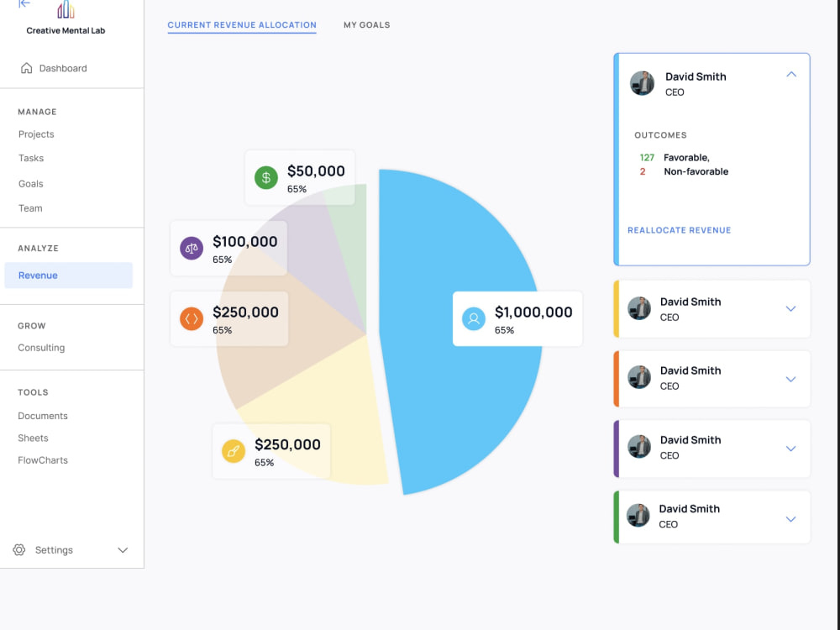
Task: Click the Creative Mental Lab name text
Action: [x=66, y=31]
